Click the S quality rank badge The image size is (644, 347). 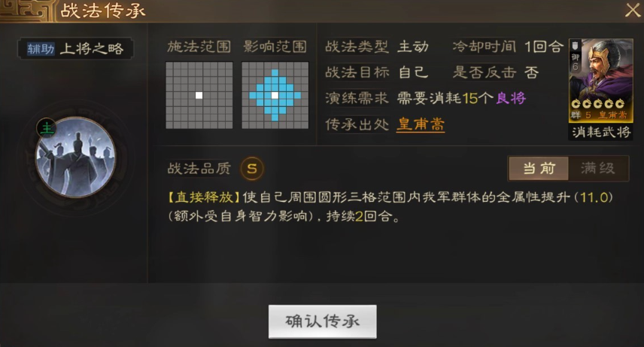click(252, 169)
